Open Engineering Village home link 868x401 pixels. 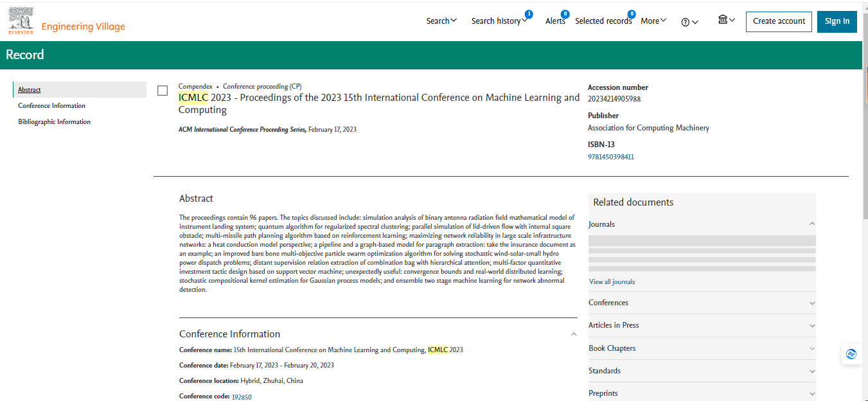tap(84, 26)
